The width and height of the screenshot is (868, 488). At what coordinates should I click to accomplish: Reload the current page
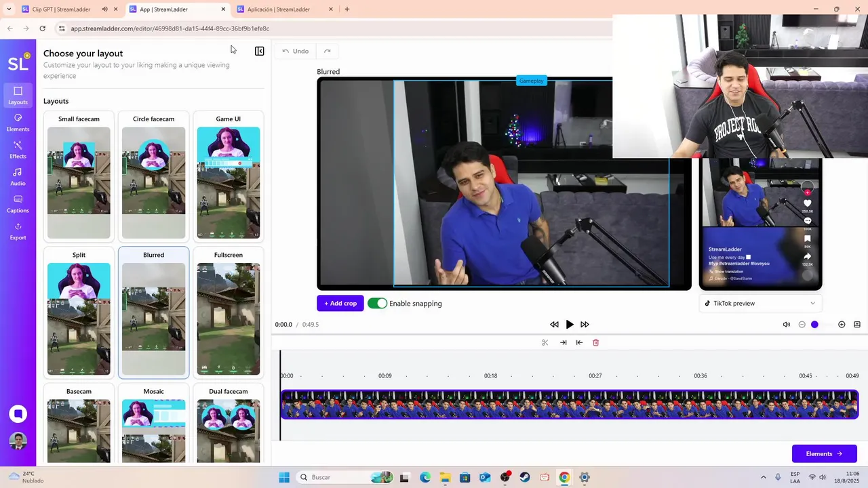[43, 28]
